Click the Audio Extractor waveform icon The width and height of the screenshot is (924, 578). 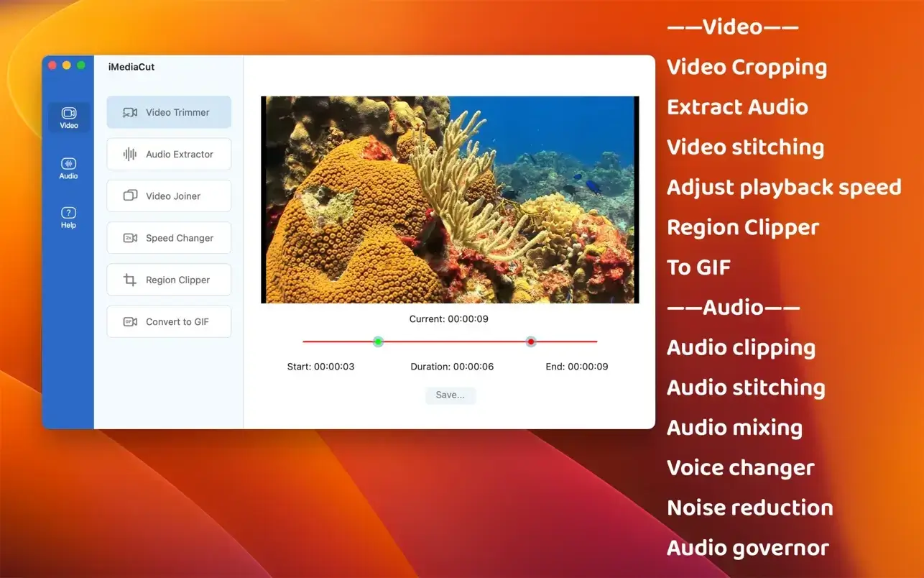click(x=130, y=155)
